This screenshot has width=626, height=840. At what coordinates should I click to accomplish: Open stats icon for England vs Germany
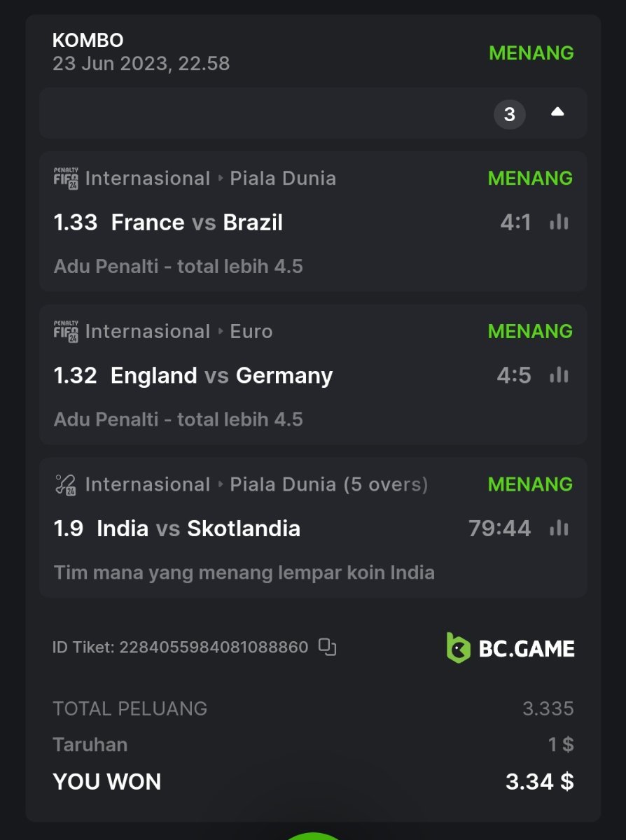tap(559, 376)
